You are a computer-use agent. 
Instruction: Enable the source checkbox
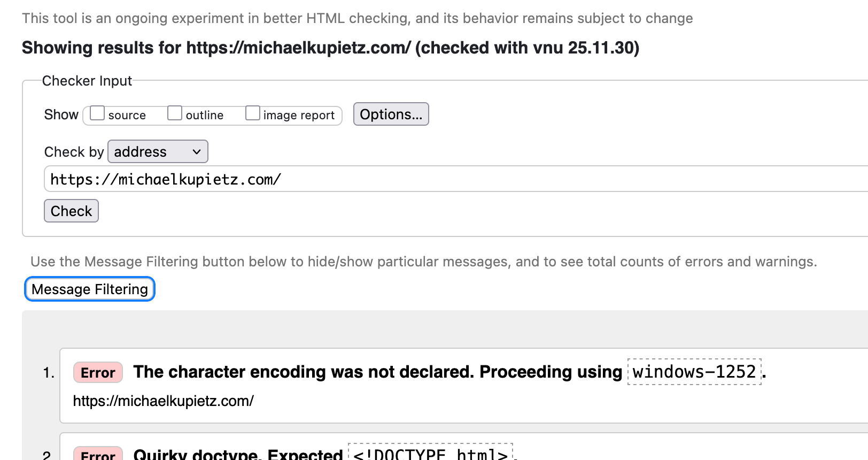pos(97,113)
